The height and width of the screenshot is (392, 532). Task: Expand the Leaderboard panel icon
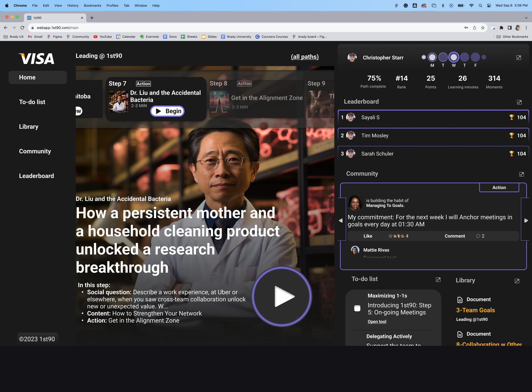(519, 102)
